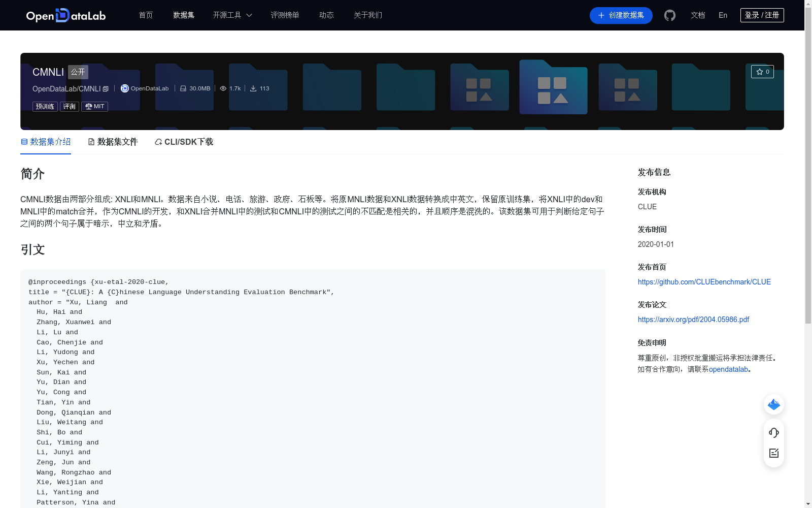Viewport: 812px width, 508px height.
Task: Click the eye icon showing 1.7k views
Action: [x=223, y=88]
